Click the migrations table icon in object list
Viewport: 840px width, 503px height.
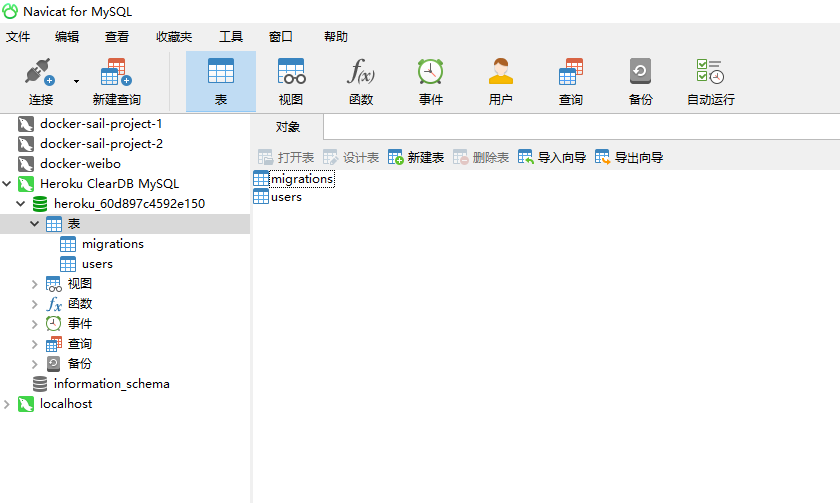[x=261, y=178]
